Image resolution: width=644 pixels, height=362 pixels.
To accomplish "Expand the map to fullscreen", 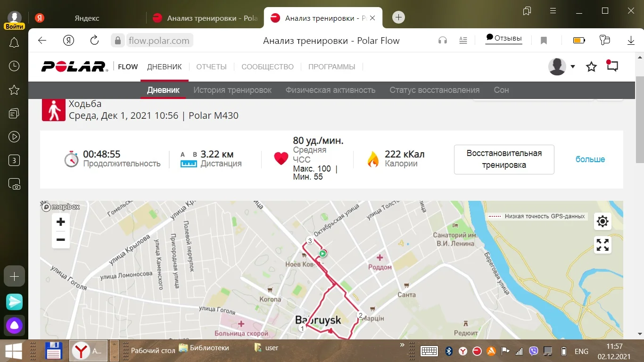I will pos(603,245).
